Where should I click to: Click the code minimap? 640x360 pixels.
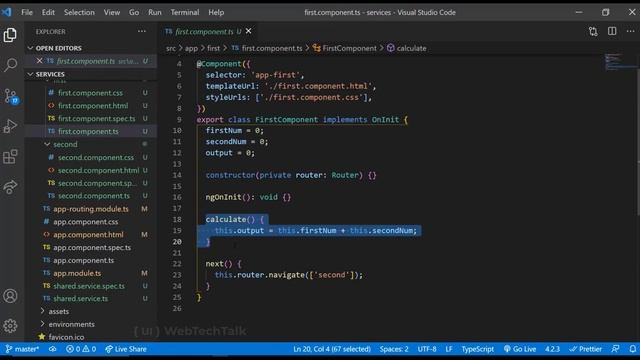620,62
